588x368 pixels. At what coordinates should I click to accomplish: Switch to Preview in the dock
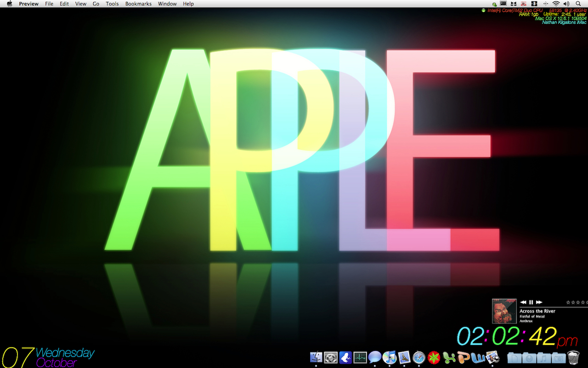(492, 357)
